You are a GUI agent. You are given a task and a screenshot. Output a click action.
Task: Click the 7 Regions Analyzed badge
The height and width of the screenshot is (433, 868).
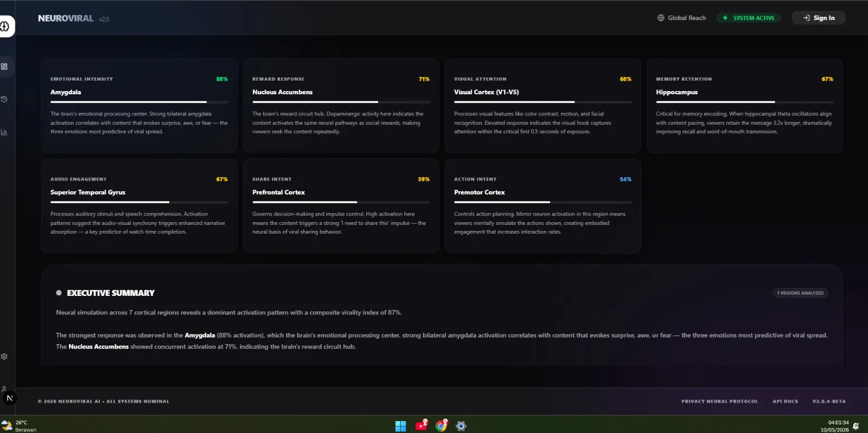pos(800,293)
